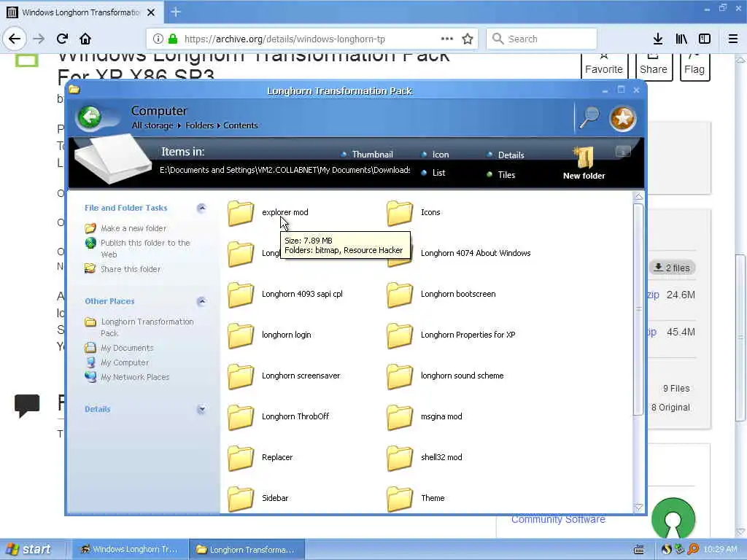This screenshot has width=747, height=560.
Task: Go to My Network Places link
Action: click(127, 377)
